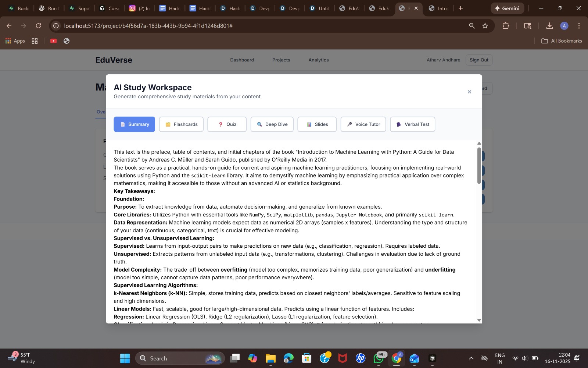Switch to the Untit browser tab
Viewport: 588px width, 368px height.
[319, 8]
